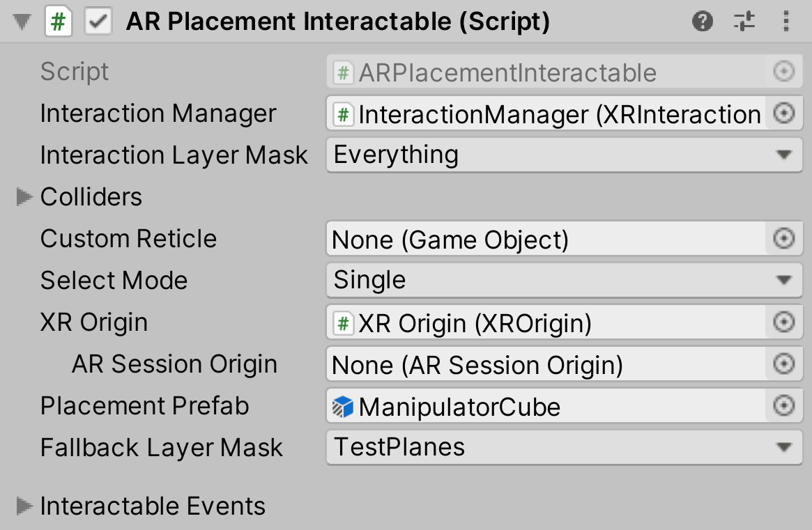Open the Fallback Layer Mask dropdown
The image size is (812, 530).
558,447
